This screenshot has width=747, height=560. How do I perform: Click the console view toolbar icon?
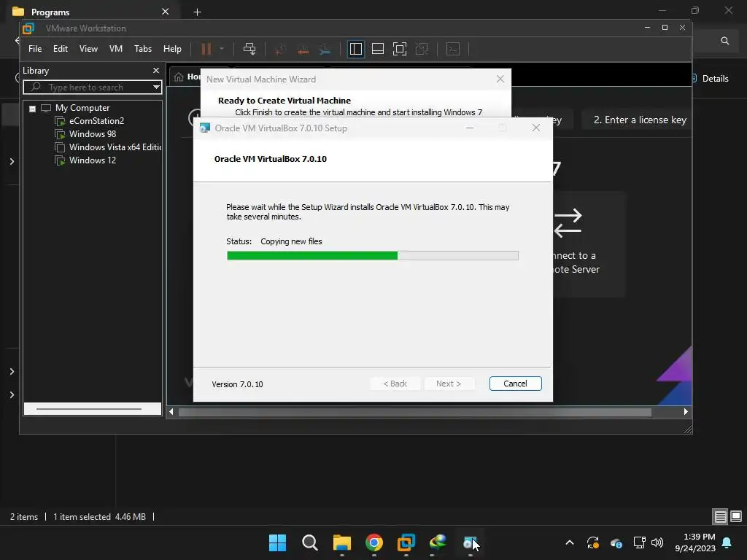point(452,49)
